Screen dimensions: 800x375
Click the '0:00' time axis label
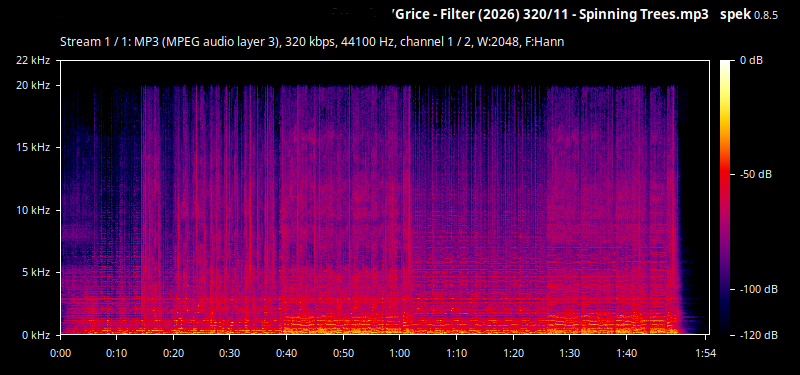(x=60, y=353)
